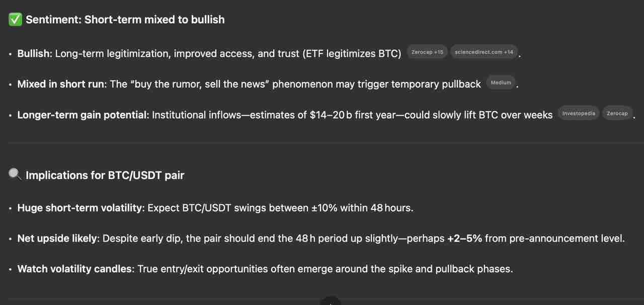
Task: Click the 'Longer-term gain potential' bold text
Action: (83, 115)
